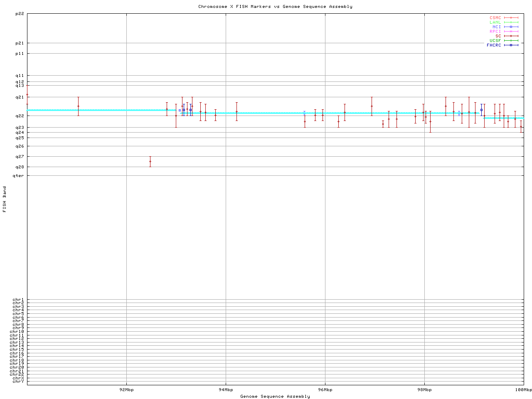
Task: Click the LANL legend line sample
Action: pos(511,22)
